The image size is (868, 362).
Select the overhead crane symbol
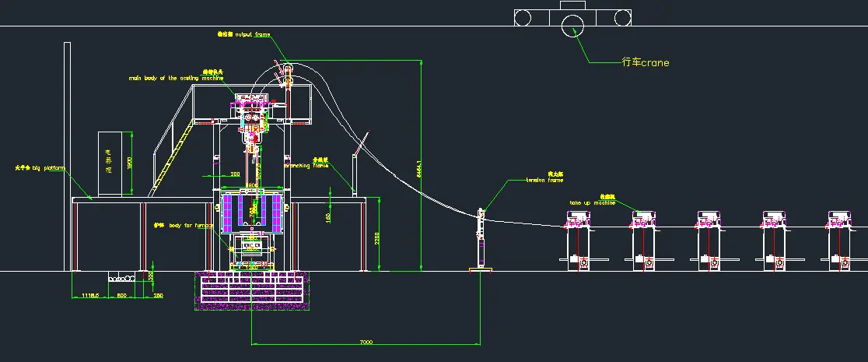(x=573, y=17)
